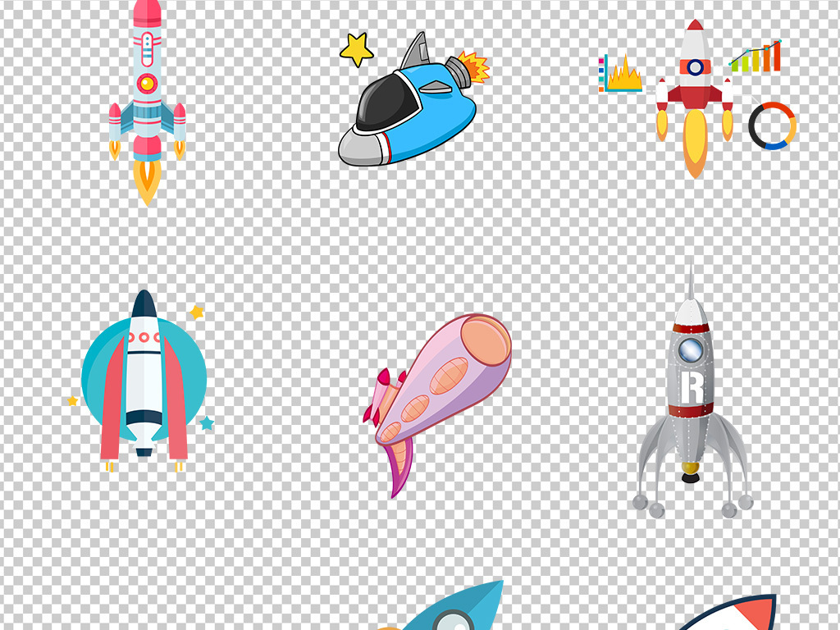Click the yellow circular window on the pink rocket
Screen dimensions: 840x630
click(x=147, y=83)
